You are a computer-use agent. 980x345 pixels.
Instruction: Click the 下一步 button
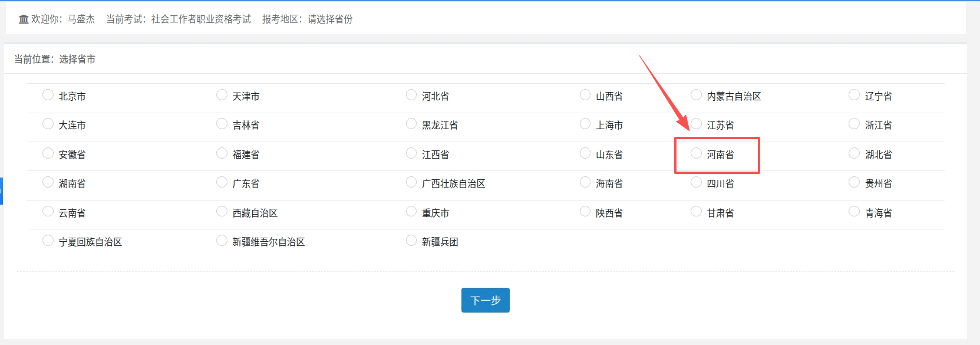point(485,300)
